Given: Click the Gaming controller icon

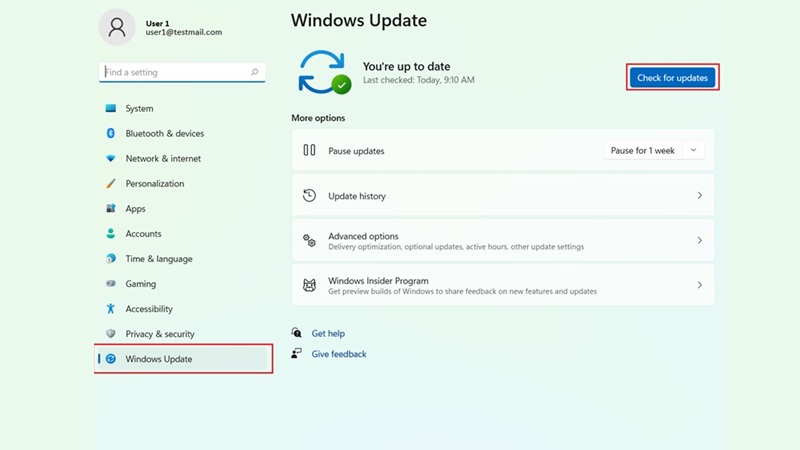Looking at the screenshot, I should 111,283.
